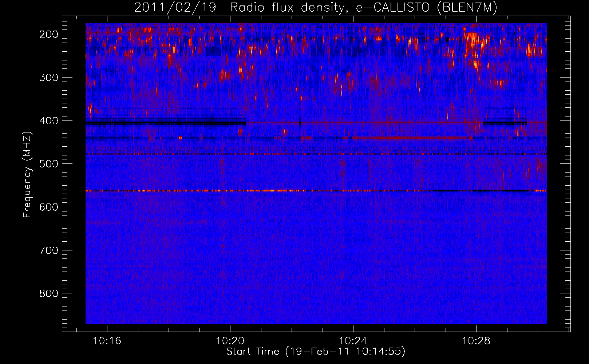This screenshot has height=364, width=589.
Task: Click the 10:20 time tick label
Action: pos(230,341)
